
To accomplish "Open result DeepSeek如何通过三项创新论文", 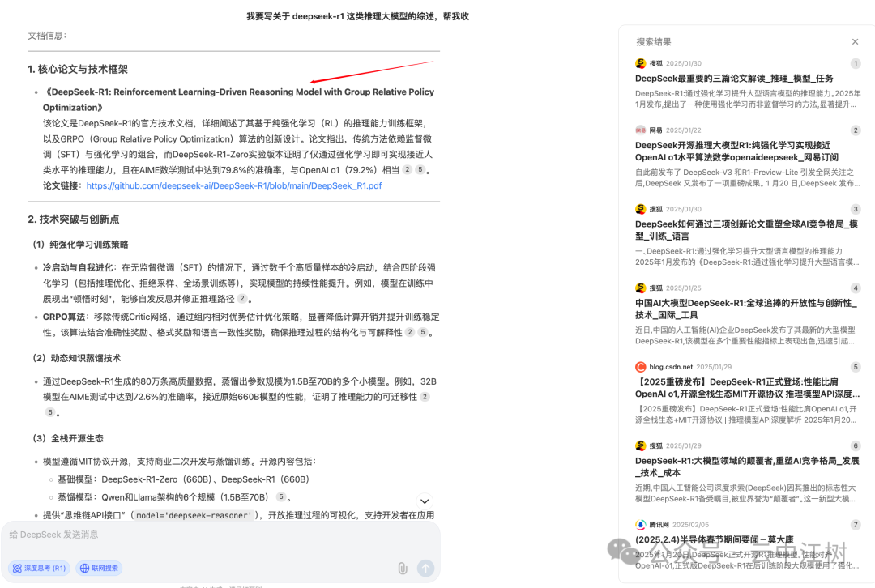I will [746, 230].
